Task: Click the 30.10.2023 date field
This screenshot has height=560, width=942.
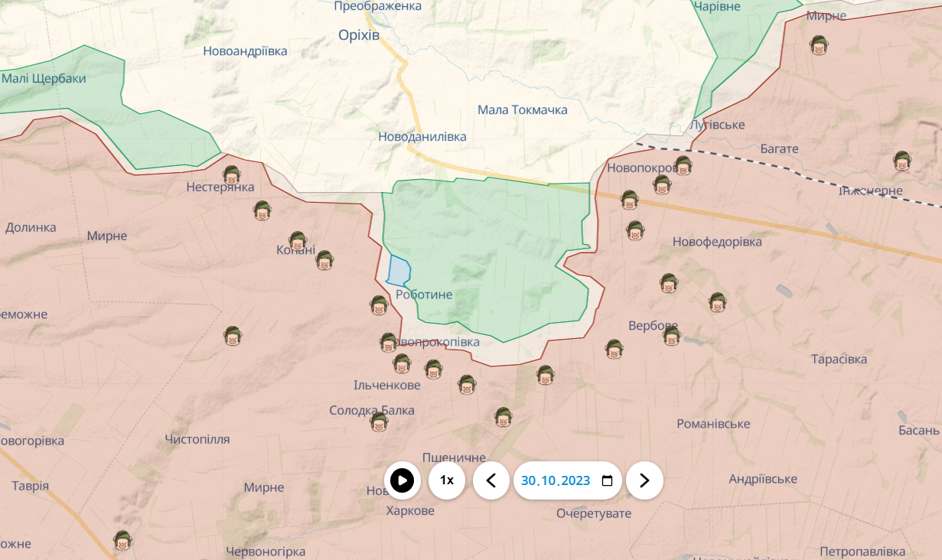Action: point(556,480)
